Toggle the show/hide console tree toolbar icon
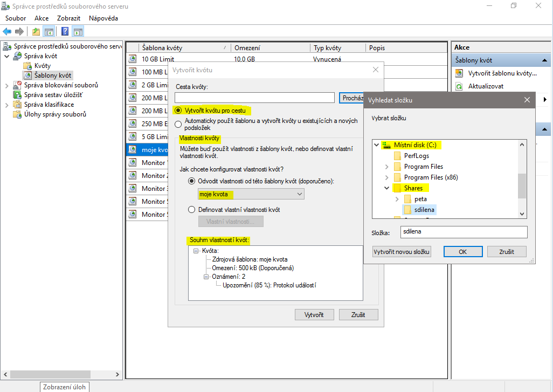Screen dimensions: 553x392 point(49,31)
